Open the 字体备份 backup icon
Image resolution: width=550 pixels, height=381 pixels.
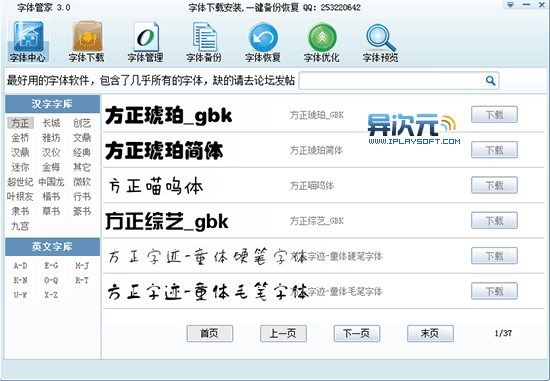[204, 41]
